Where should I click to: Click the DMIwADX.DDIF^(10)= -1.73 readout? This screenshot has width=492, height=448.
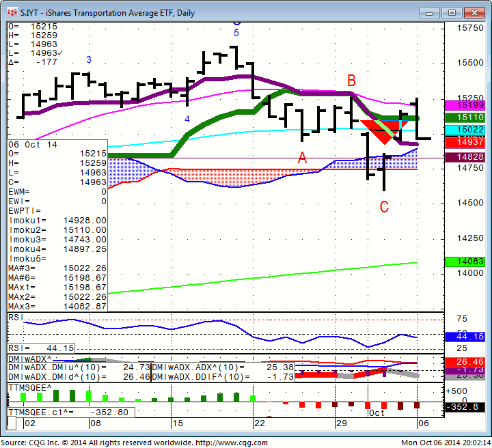(223, 377)
